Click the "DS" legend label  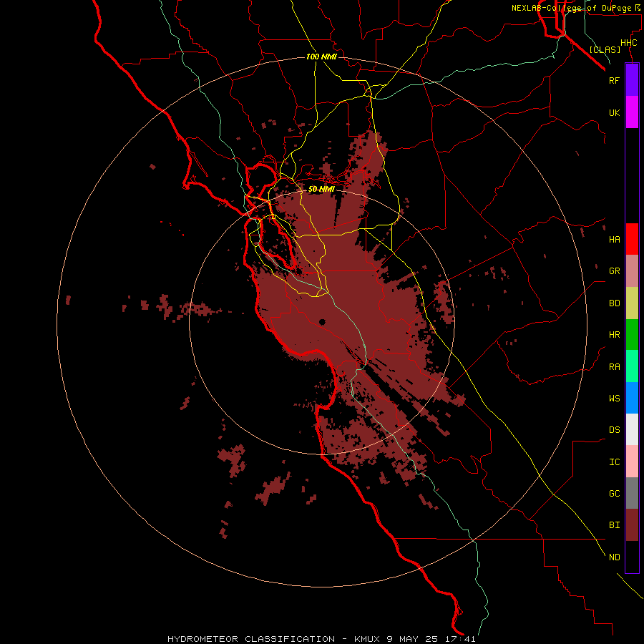[614, 430]
